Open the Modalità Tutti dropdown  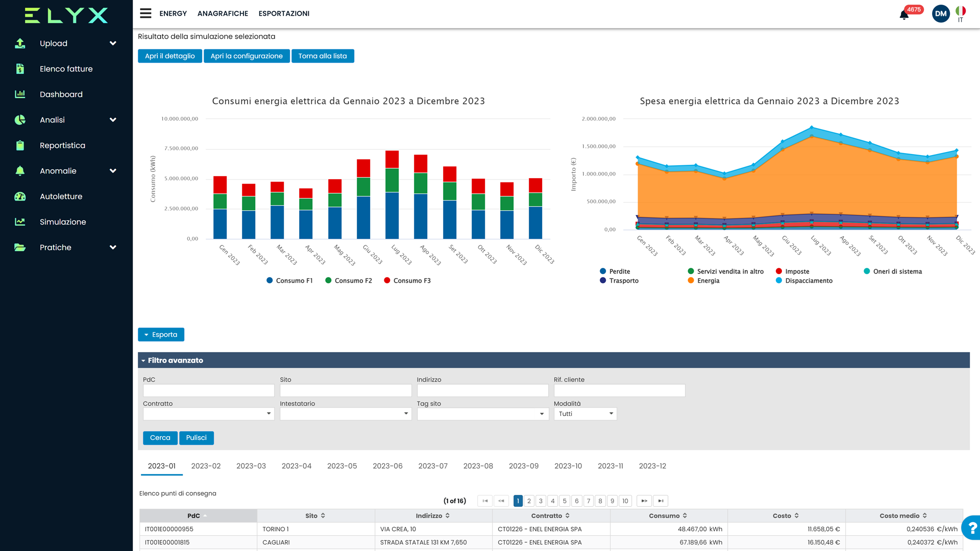point(585,414)
